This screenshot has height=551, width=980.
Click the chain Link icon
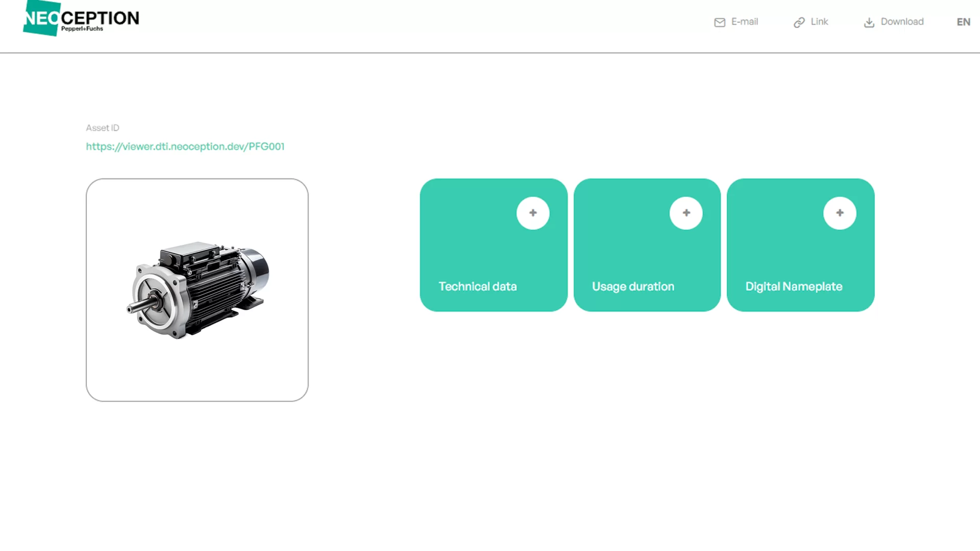pos(799,22)
